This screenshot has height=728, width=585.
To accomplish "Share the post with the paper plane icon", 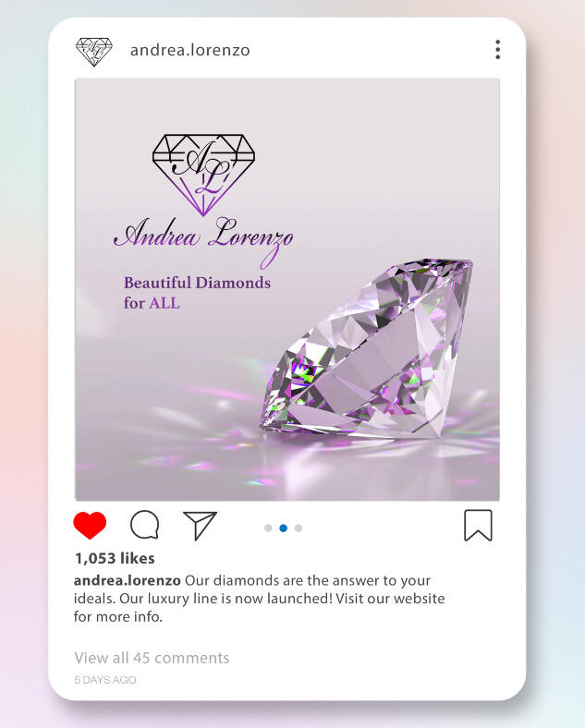I will point(200,526).
